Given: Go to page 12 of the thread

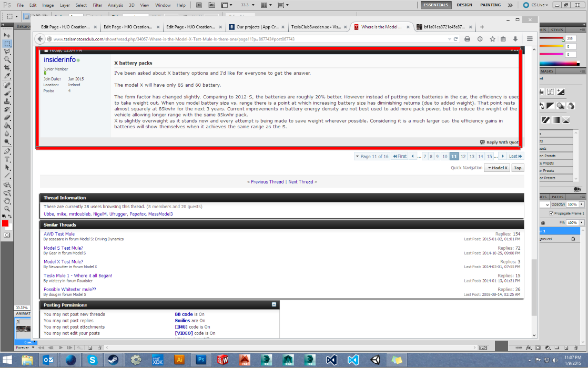Looking at the screenshot, I should click(463, 156).
